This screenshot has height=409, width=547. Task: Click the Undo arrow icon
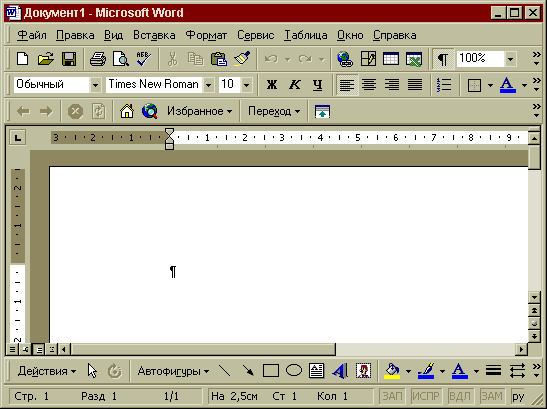(271, 59)
